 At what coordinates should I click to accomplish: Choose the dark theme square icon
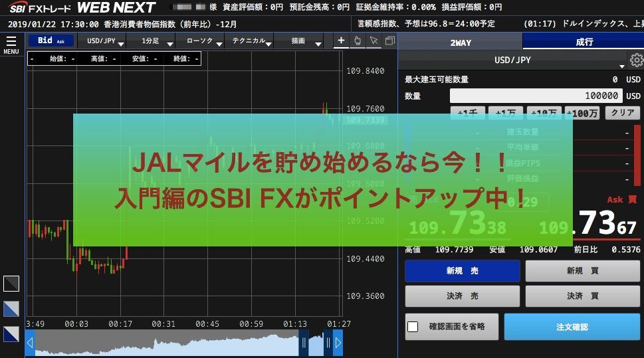(x=11, y=284)
